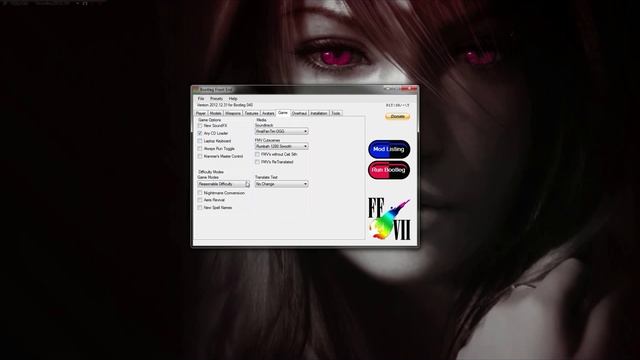The height and width of the screenshot is (360, 640).
Task: Enable the Laptop Keyboard checkbox
Action: (200, 141)
